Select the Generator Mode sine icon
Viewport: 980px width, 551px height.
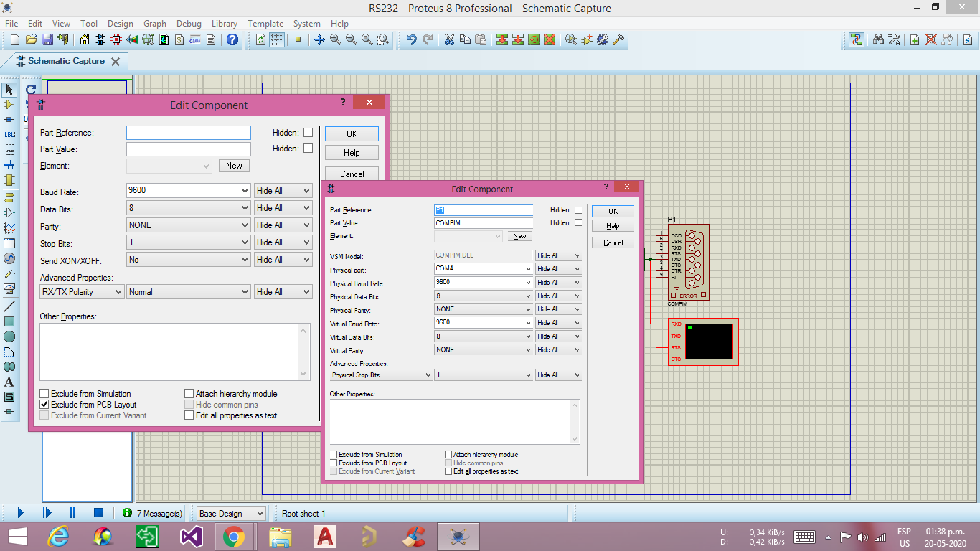(x=9, y=258)
